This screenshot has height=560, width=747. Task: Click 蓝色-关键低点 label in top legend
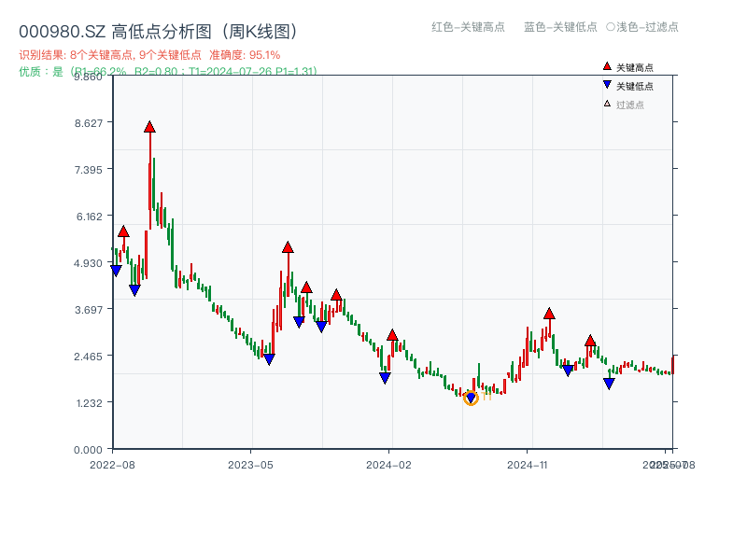tap(561, 27)
